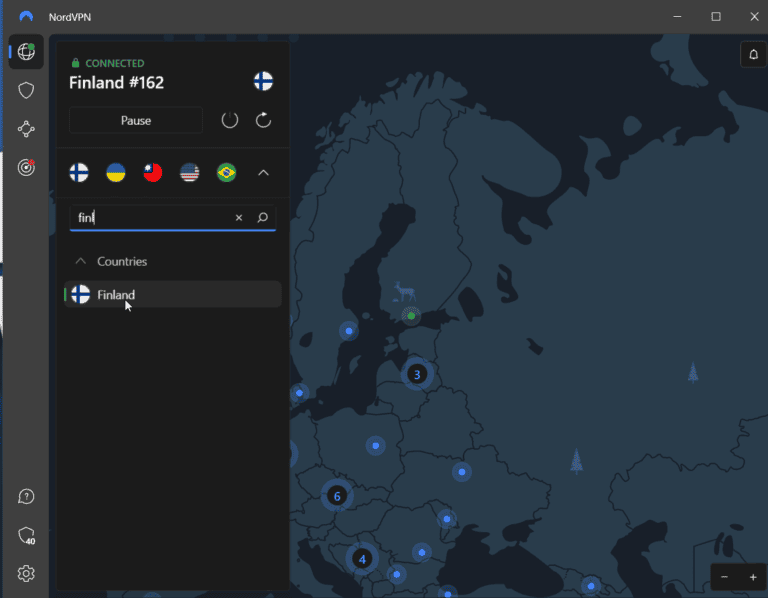Screen dimensions: 768x598
Task: Open the Dark Web Monitor target icon
Action: coord(26,168)
